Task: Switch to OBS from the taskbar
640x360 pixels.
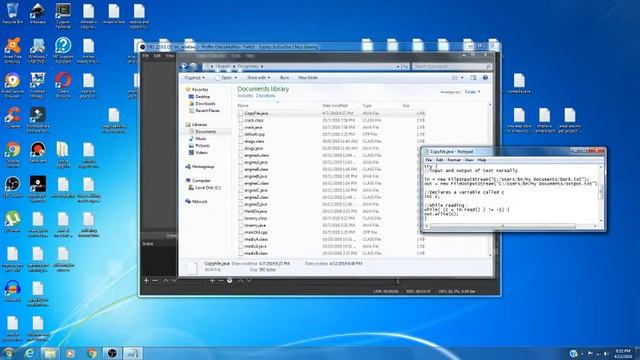Action: pos(112,353)
